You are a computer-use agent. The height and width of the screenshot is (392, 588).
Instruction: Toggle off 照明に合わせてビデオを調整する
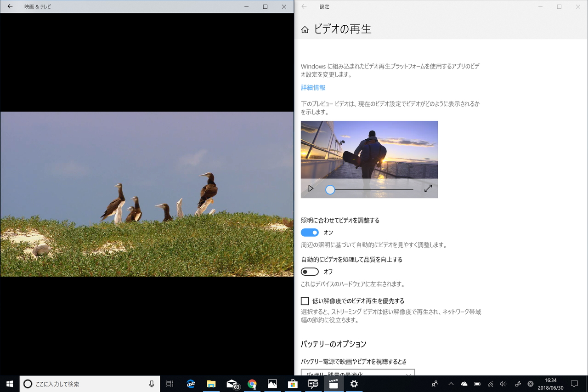click(310, 233)
